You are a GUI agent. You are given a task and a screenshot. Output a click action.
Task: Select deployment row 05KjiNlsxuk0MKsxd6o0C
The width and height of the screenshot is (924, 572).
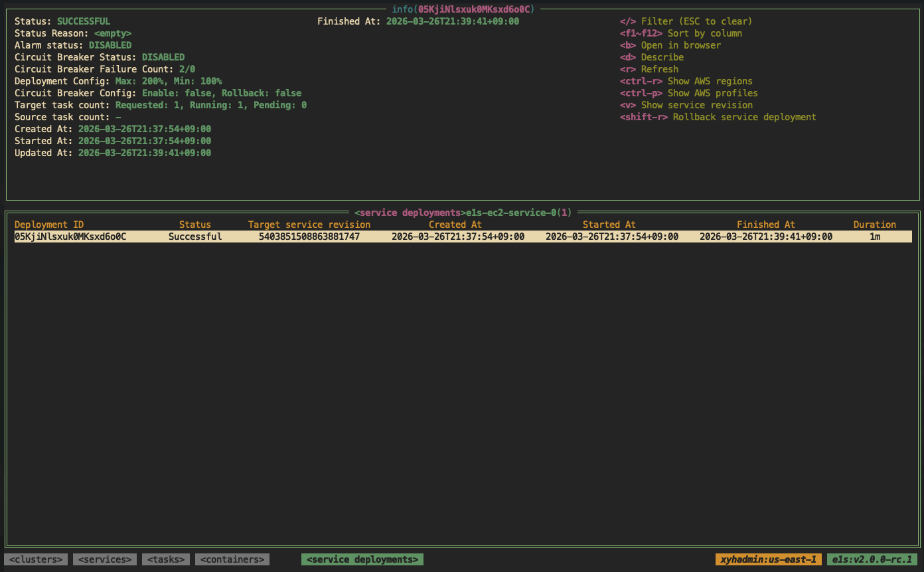point(463,237)
